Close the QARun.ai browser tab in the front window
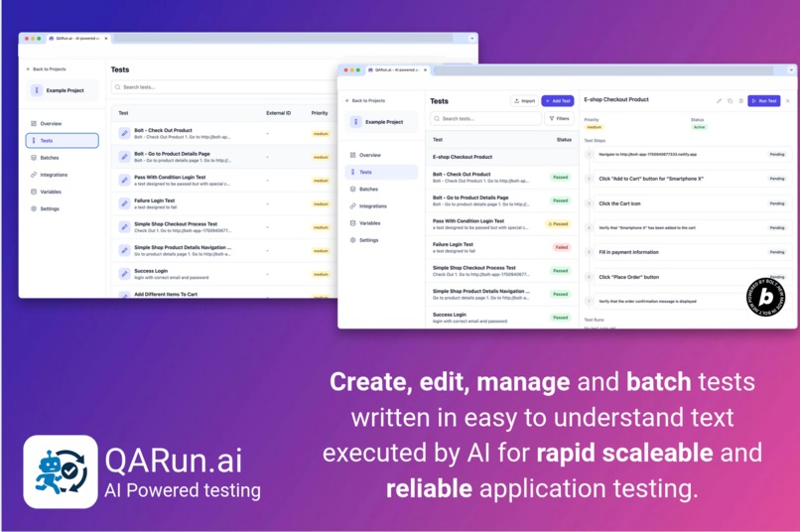Screen dimensions: 800x532 425,69
